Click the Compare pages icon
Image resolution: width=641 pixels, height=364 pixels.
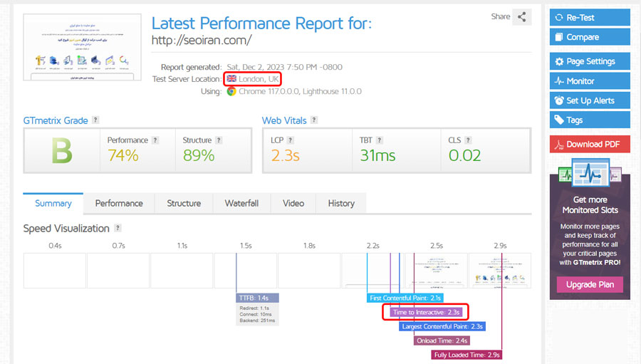click(x=559, y=37)
